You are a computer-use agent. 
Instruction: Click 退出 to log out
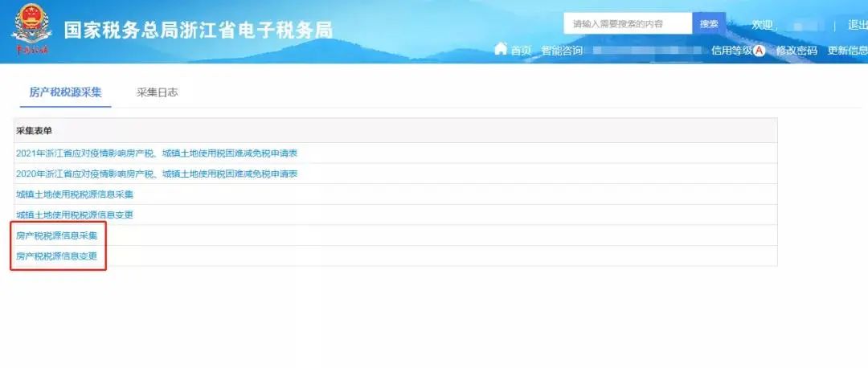click(x=858, y=25)
